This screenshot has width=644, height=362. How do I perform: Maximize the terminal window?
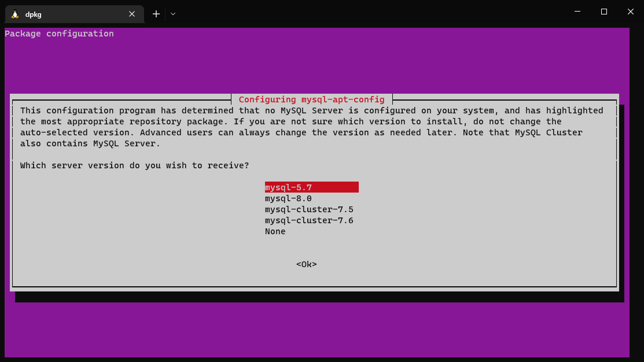pyautogui.click(x=603, y=12)
